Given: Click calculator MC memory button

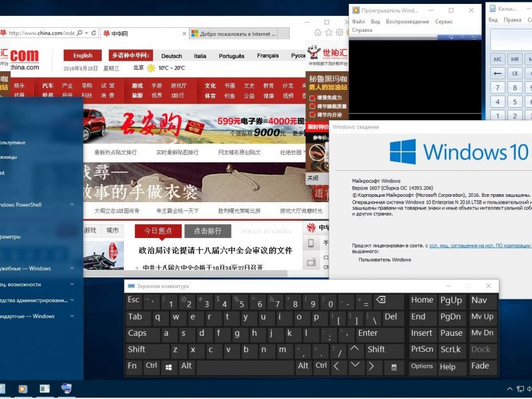Looking at the screenshot, I should click(497, 59).
